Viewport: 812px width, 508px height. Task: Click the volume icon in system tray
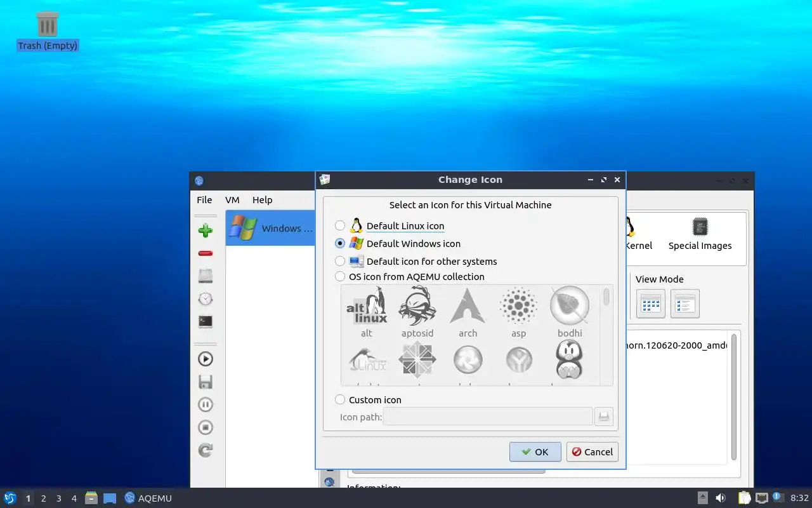click(x=721, y=498)
